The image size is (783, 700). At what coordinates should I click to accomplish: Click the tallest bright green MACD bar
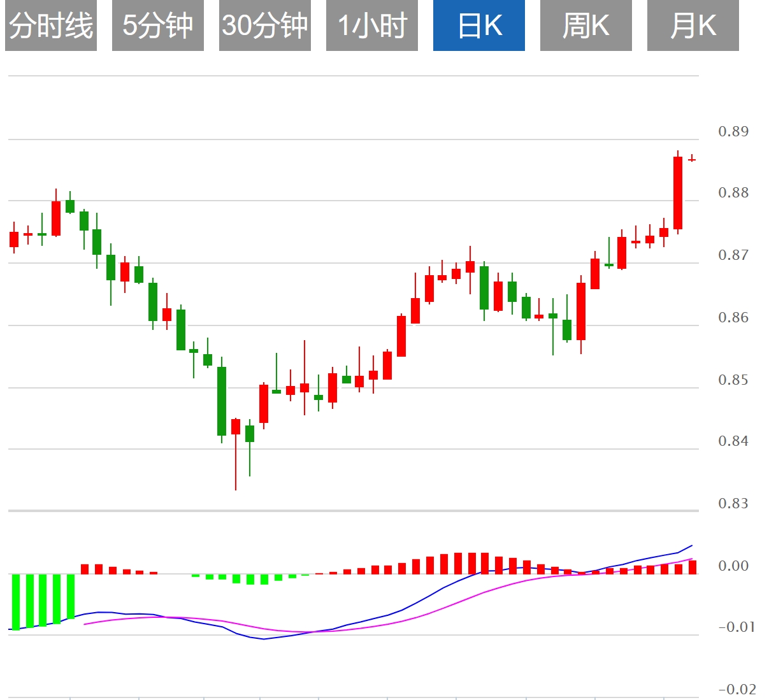point(16,602)
